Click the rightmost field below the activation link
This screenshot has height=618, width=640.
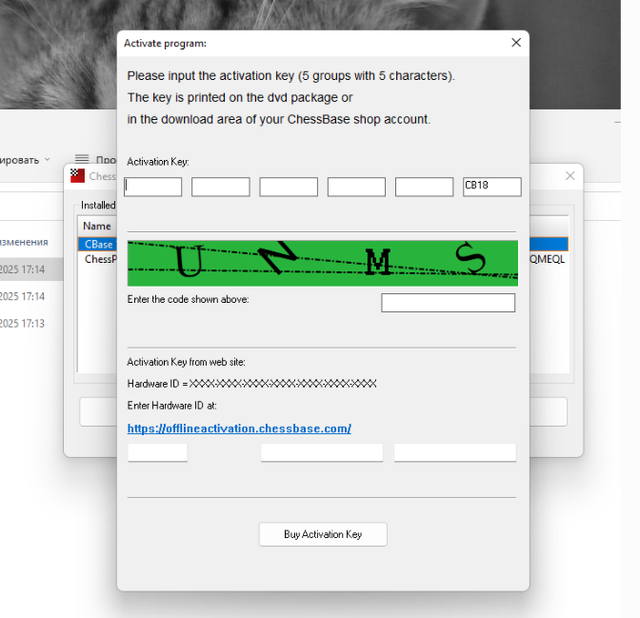coord(455,453)
